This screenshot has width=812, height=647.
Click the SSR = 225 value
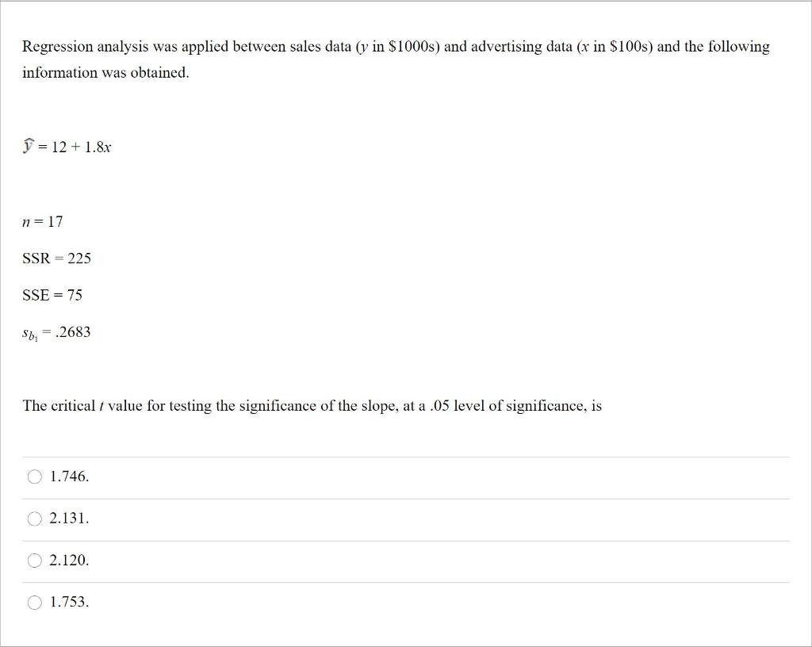pos(56,258)
